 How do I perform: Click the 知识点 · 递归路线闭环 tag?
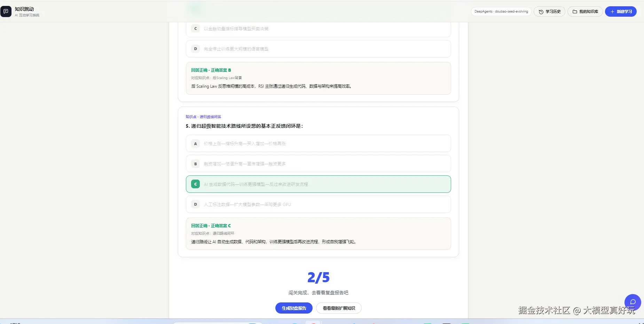[x=203, y=117]
